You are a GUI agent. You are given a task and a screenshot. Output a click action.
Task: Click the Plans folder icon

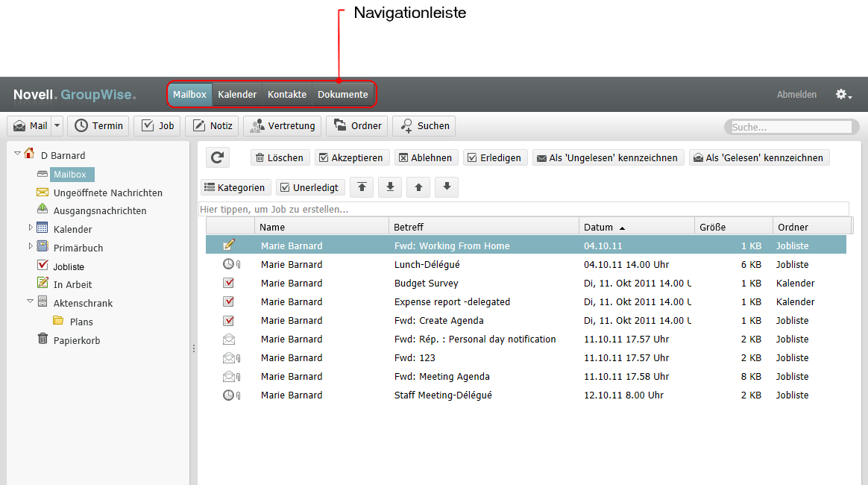[x=58, y=321]
